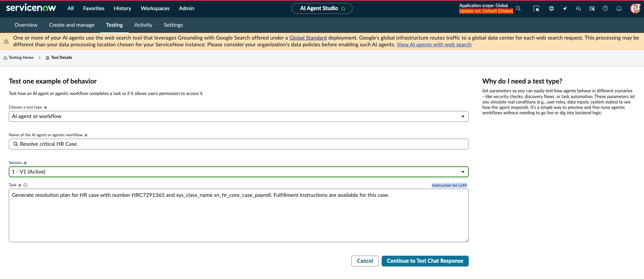
Task: Click the ServiceNow logo
Action: coord(31,8)
